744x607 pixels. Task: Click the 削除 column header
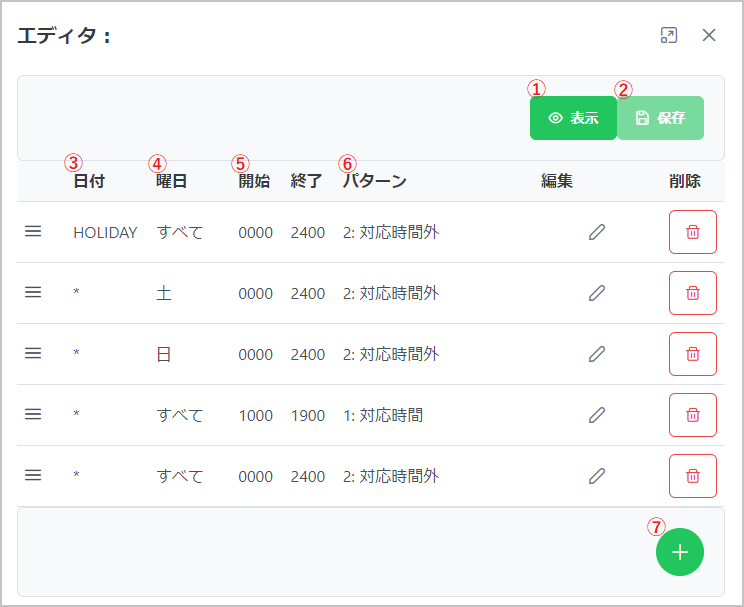685,181
